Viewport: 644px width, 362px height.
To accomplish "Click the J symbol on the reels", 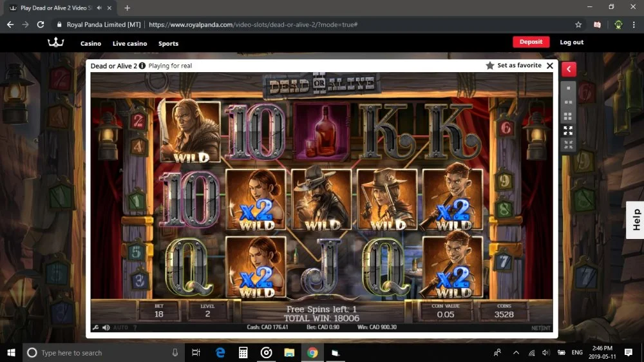I will [x=321, y=266].
